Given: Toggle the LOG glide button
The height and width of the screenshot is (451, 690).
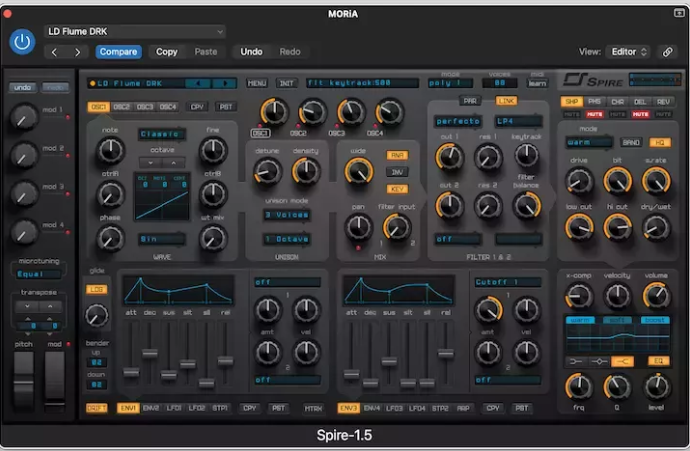Looking at the screenshot, I should coord(96,289).
